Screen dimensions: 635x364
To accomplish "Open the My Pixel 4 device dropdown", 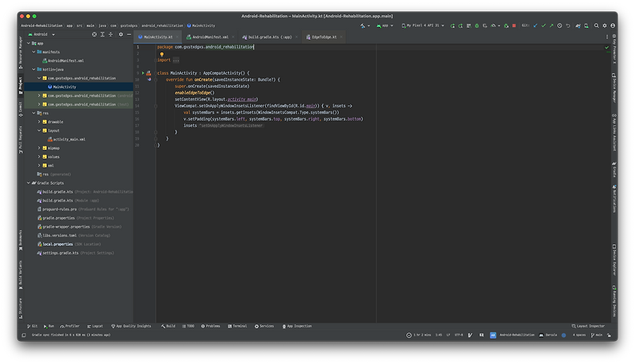I will (425, 25).
